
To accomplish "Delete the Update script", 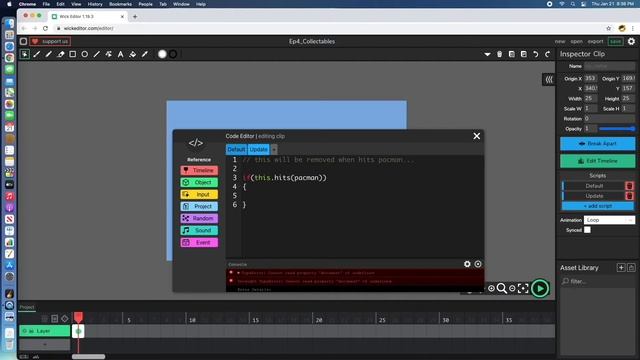I will click(x=630, y=196).
